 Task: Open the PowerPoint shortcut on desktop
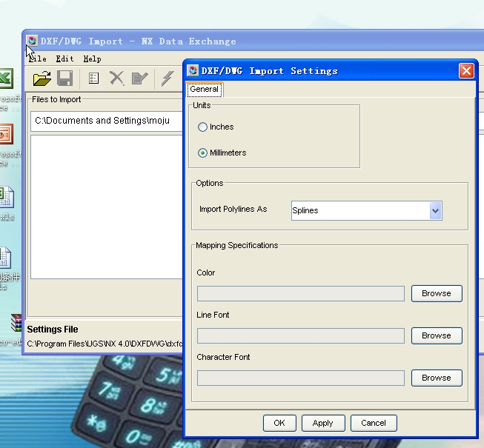tap(6, 134)
